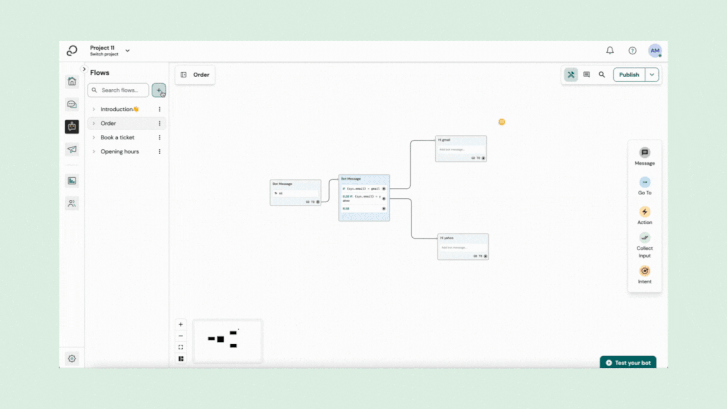
Task: Click the help question mark icon
Action: pos(632,50)
